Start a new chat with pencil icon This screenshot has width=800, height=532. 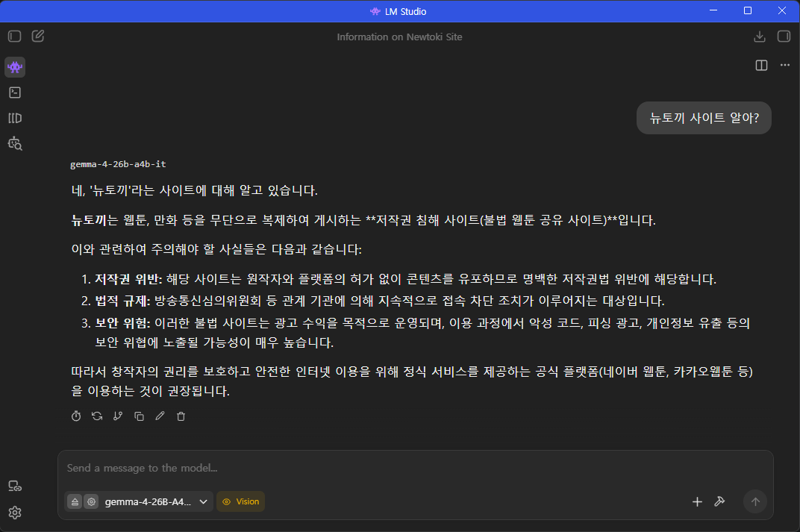pyautogui.click(x=38, y=37)
